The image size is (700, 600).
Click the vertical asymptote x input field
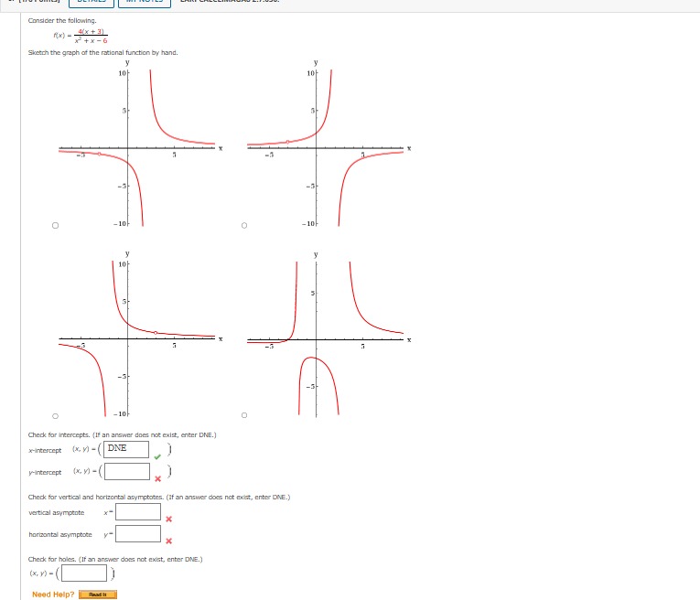pyautogui.click(x=138, y=511)
